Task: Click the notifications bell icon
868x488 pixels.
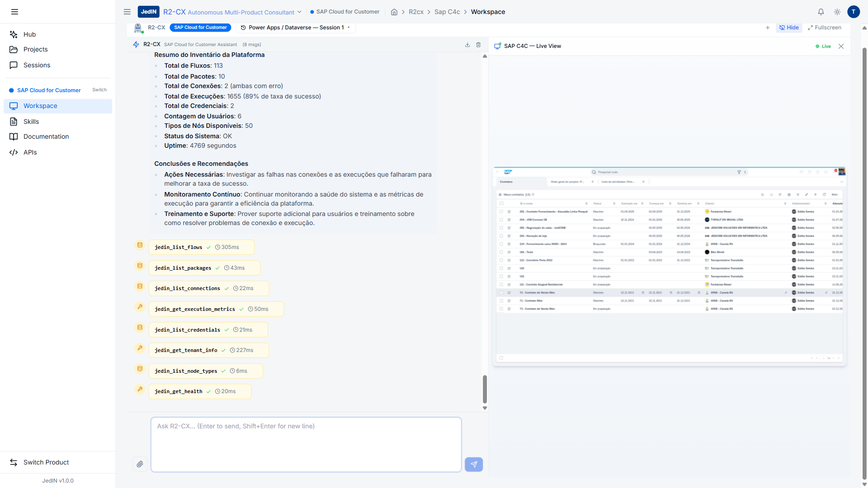Action: click(821, 12)
